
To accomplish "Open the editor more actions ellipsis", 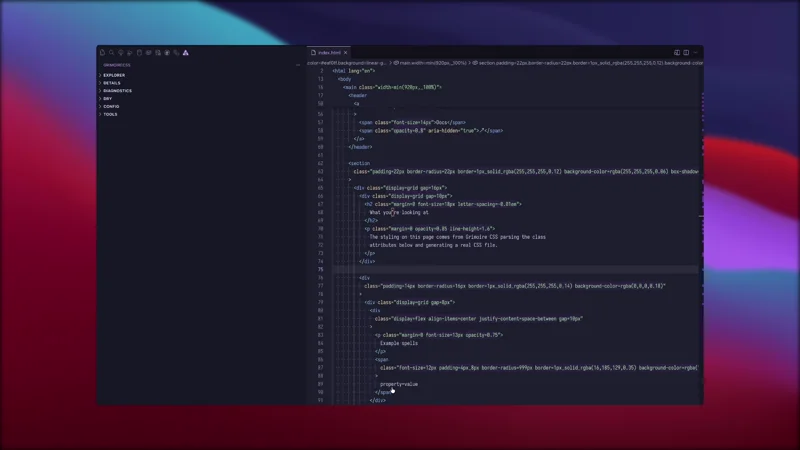I will (695, 53).
